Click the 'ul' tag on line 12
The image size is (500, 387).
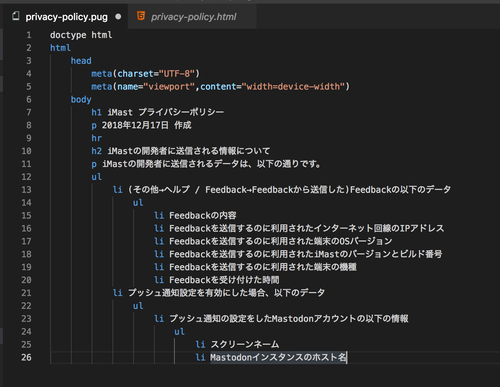pos(97,177)
